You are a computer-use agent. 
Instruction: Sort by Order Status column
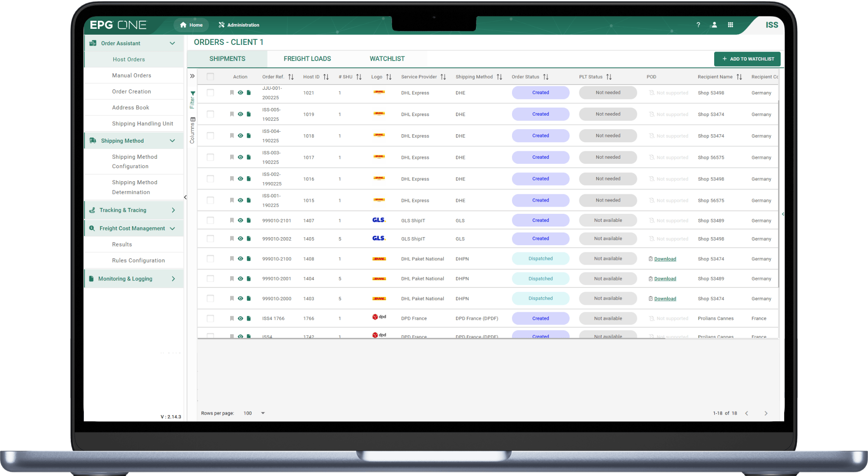click(x=546, y=77)
